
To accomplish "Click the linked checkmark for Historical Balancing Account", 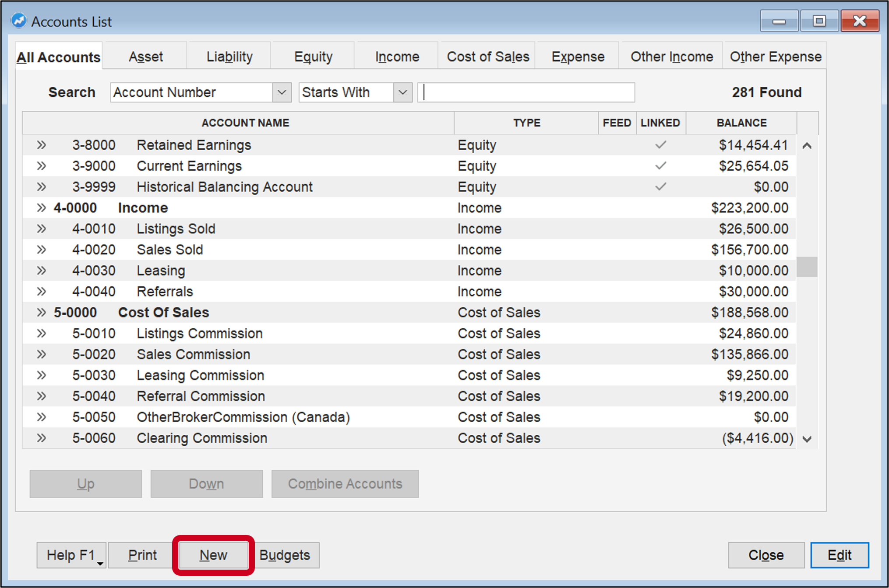I will click(660, 187).
